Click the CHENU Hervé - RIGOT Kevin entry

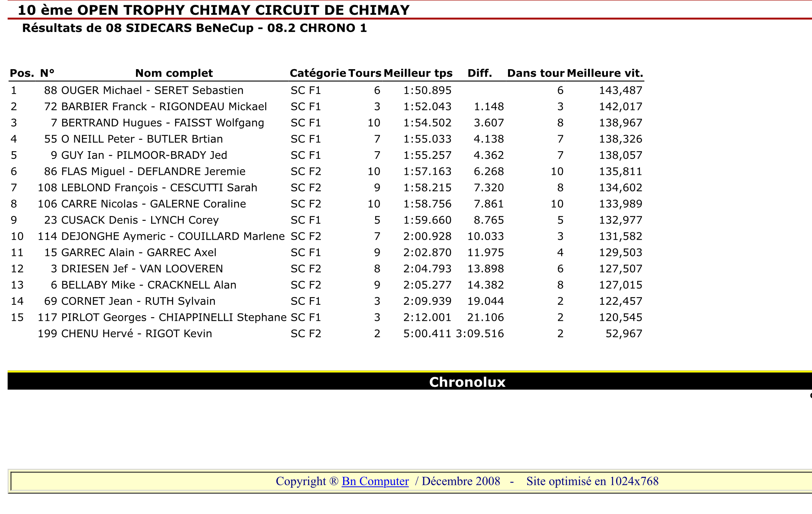(x=136, y=334)
